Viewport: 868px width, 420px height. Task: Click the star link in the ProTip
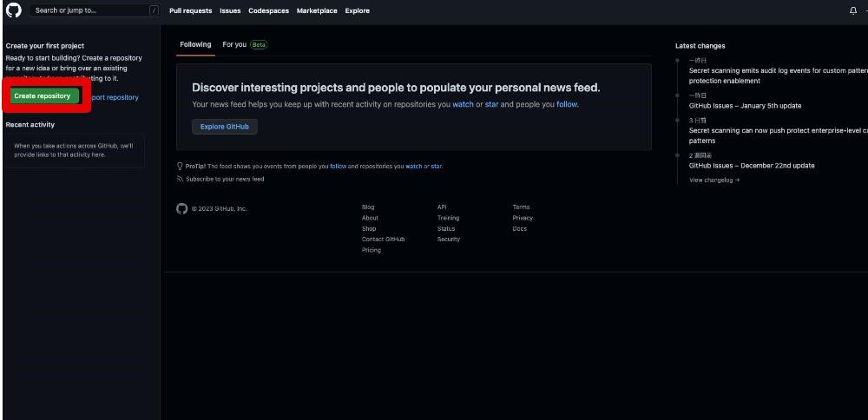[x=437, y=166]
